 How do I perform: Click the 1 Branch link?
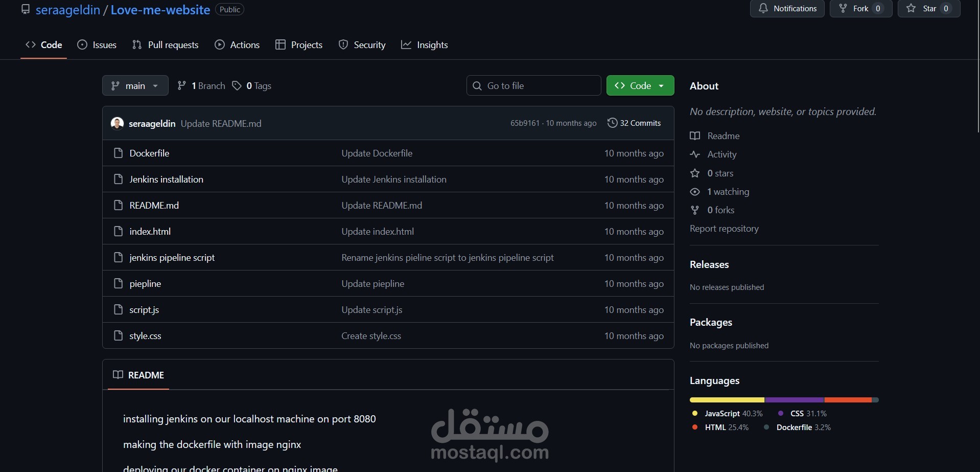coord(201,85)
